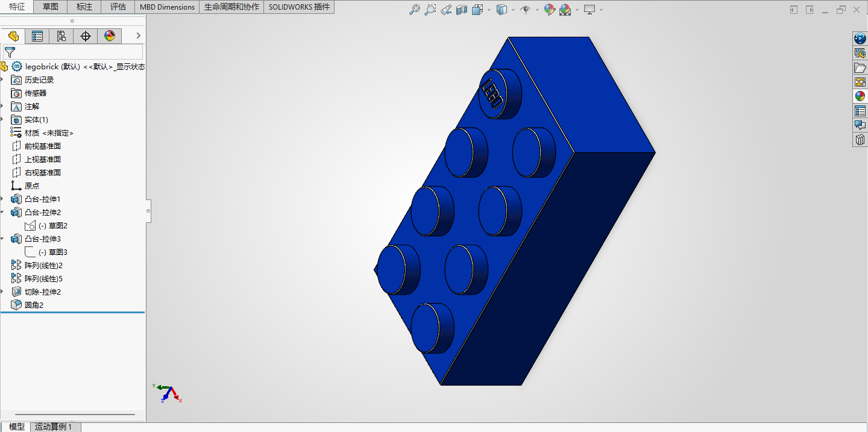Expand the 切除-拉伸2 feature
The image size is (868, 432).
pyautogui.click(x=2, y=292)
